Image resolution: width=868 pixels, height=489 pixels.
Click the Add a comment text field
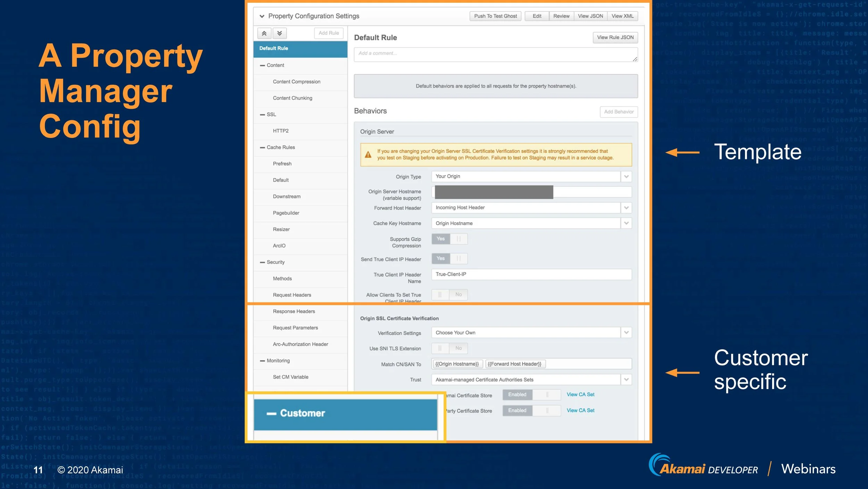click(x=496, y=55)
